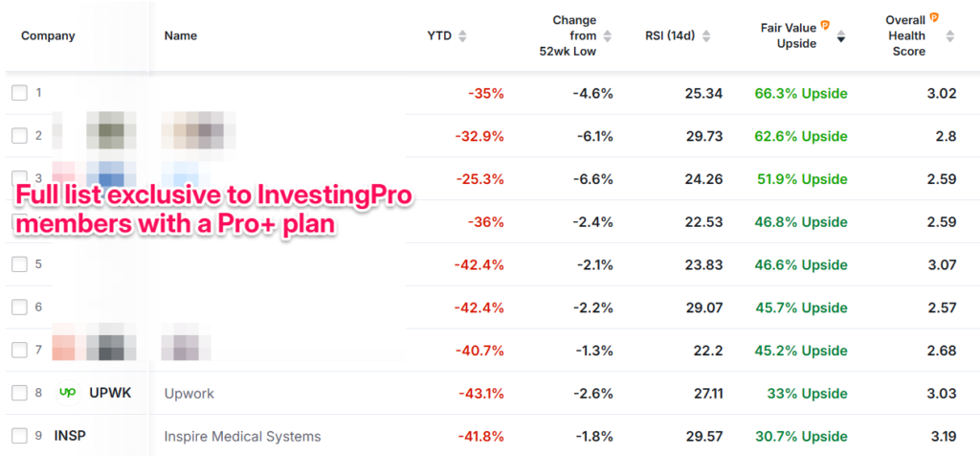Sort by YTD using its sort arrows
Viewport: 980px width, 456px height.
[x=462, y=36]
